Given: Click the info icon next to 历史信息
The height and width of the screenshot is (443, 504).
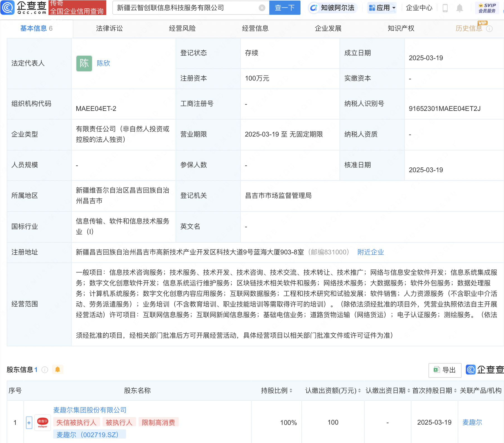Looking at the screenshot, I should (489, 29).
